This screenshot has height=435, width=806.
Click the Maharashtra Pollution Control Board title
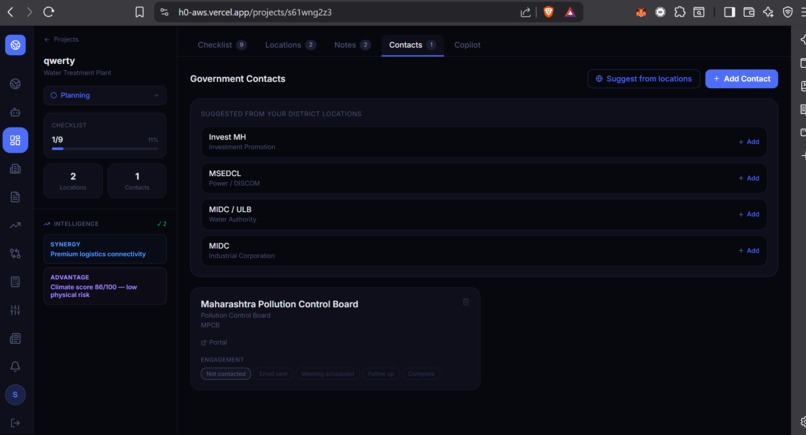tap(279, 304)
